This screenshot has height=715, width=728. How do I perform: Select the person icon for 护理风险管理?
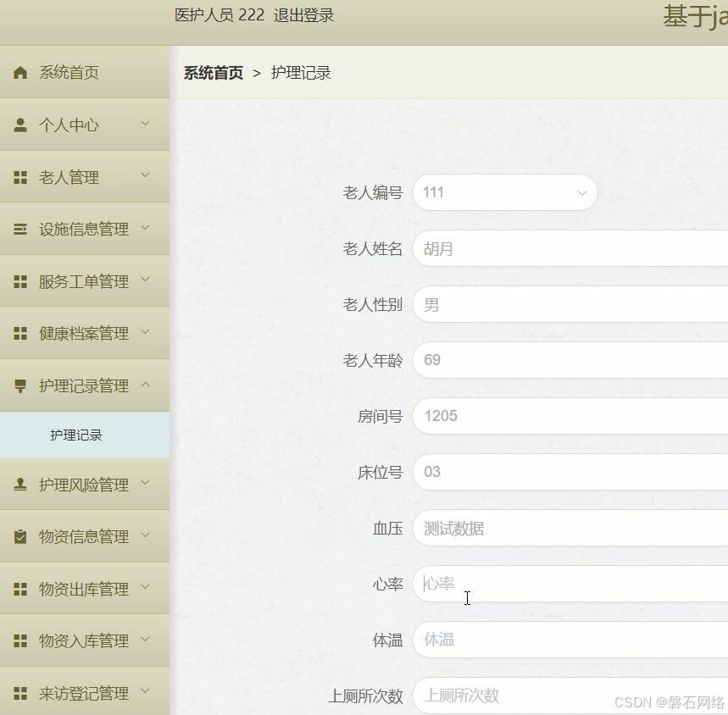[x=19, y=484]
